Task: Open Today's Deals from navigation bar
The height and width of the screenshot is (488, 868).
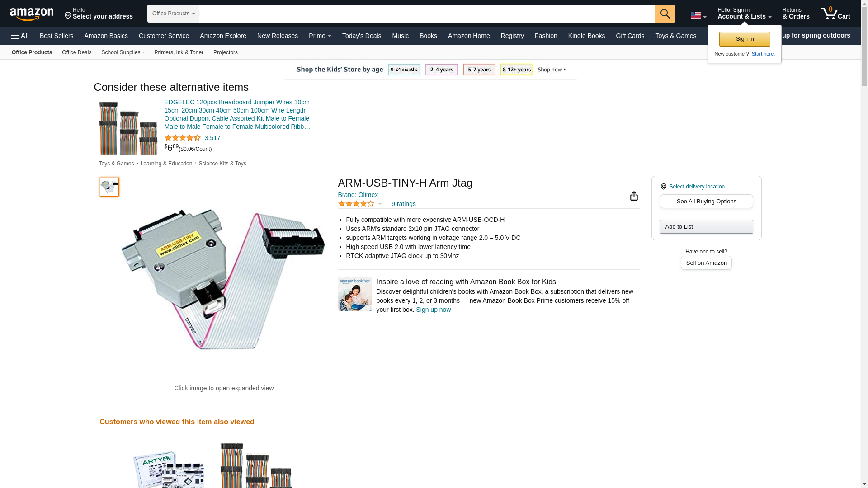Action: tap(362, 36)
